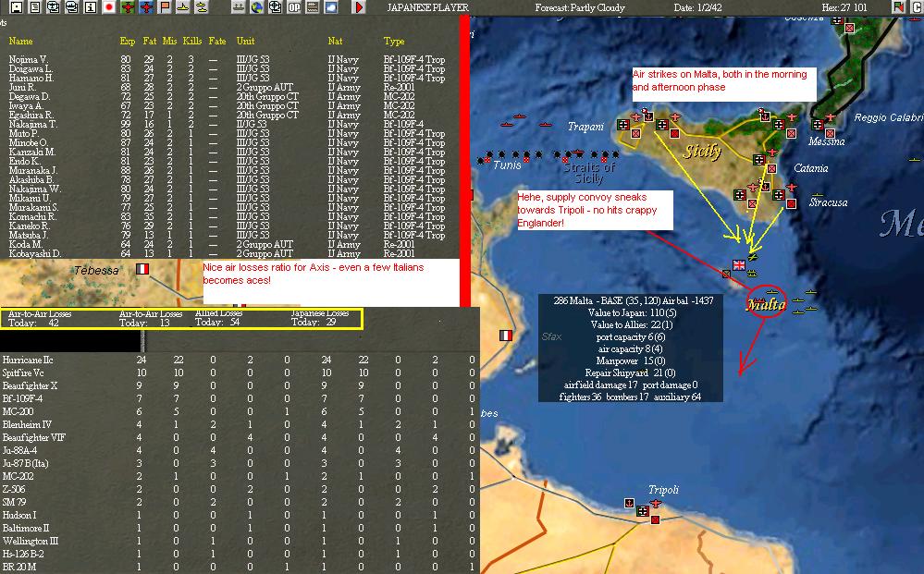Select pilot Juni R. row
This screenshot has height=574, width=924.
(x=227, y=87)
